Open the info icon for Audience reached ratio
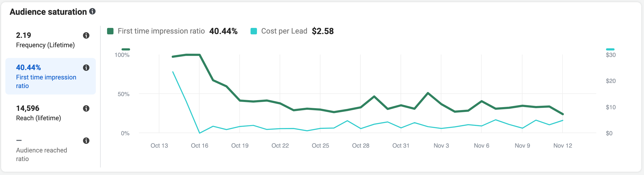 [86, 141]
